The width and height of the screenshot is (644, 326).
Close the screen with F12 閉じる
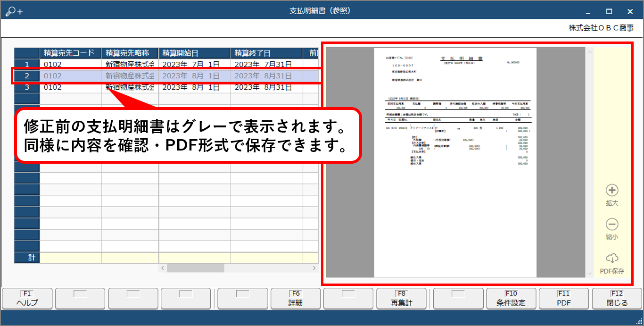pos(617,299)
